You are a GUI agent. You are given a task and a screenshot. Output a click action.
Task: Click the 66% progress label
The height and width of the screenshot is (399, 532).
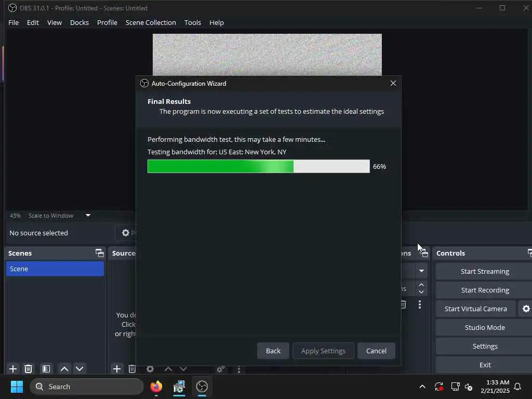tap(379, 167)
